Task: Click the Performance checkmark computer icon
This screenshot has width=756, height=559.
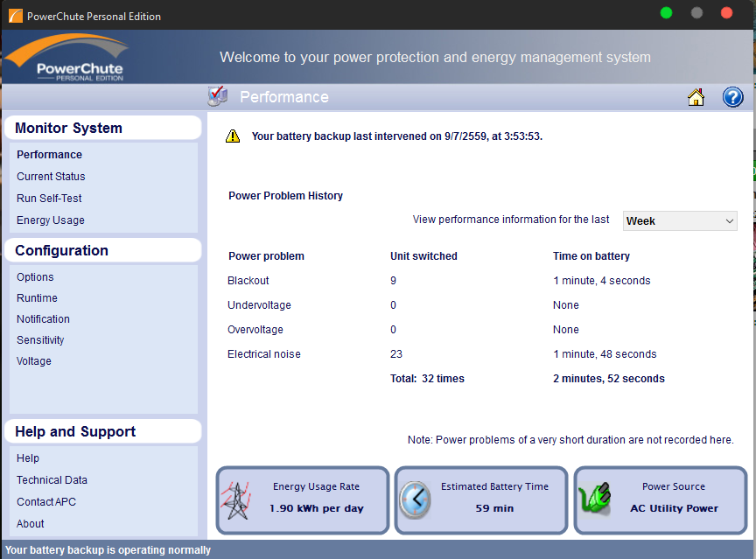Action: (218, 96)
